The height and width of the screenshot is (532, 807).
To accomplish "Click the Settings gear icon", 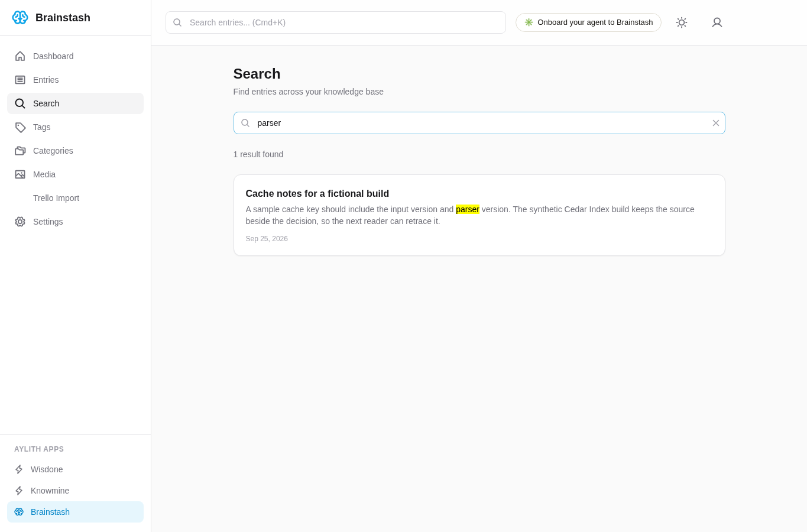I will (20, 222).
